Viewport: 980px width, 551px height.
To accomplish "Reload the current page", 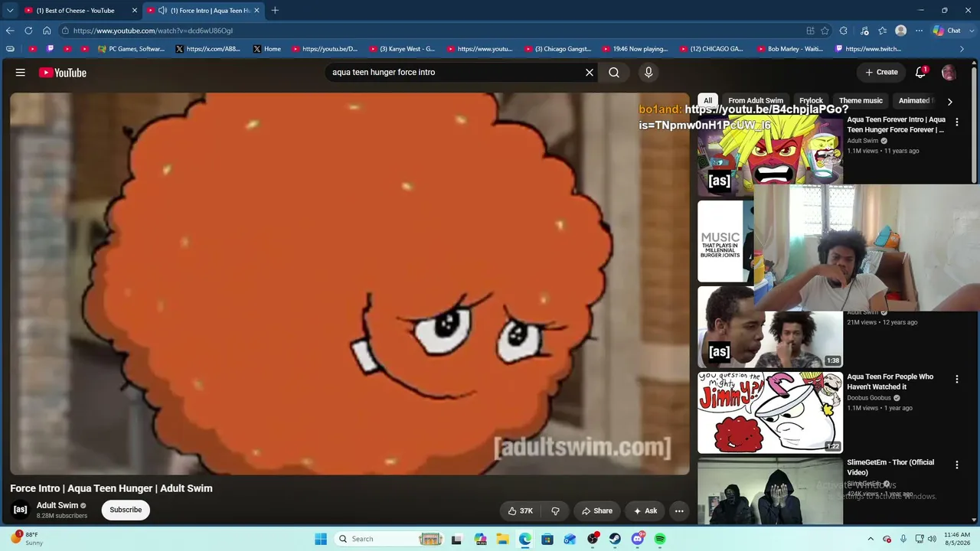I will click(x=28, y=31).
